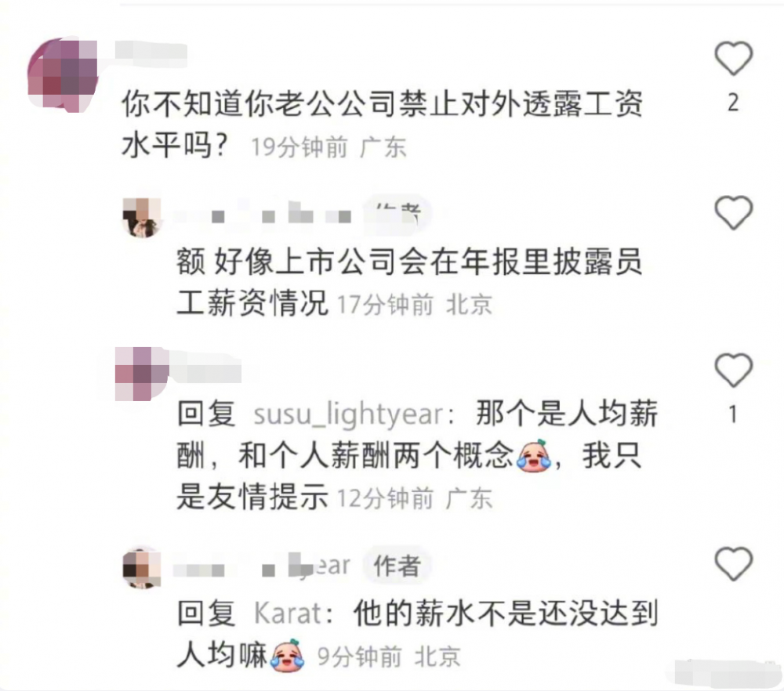Open the avatar of the 广东 replier
784x691 pixels.
click(142, 374)
